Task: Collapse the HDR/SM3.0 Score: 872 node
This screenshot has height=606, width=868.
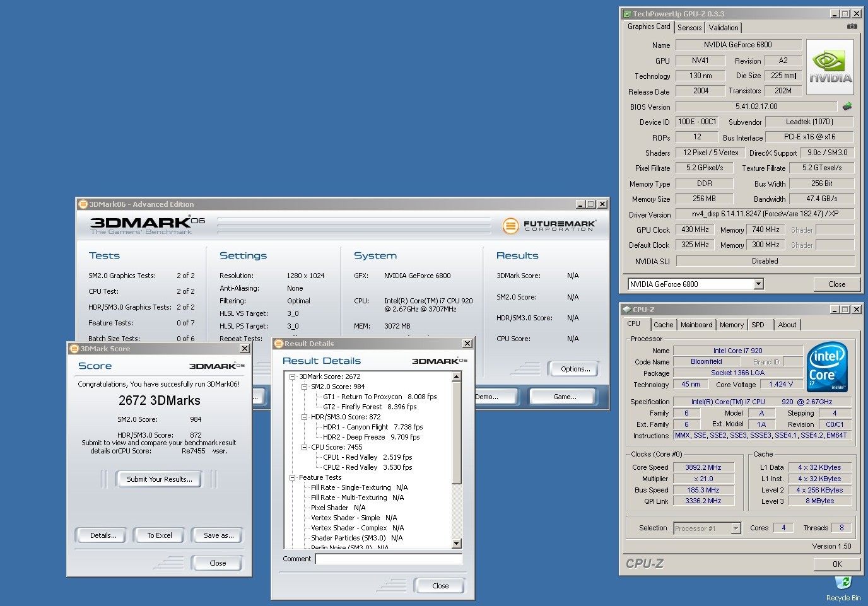Action: pyautogui.click(x=304, y=417)
